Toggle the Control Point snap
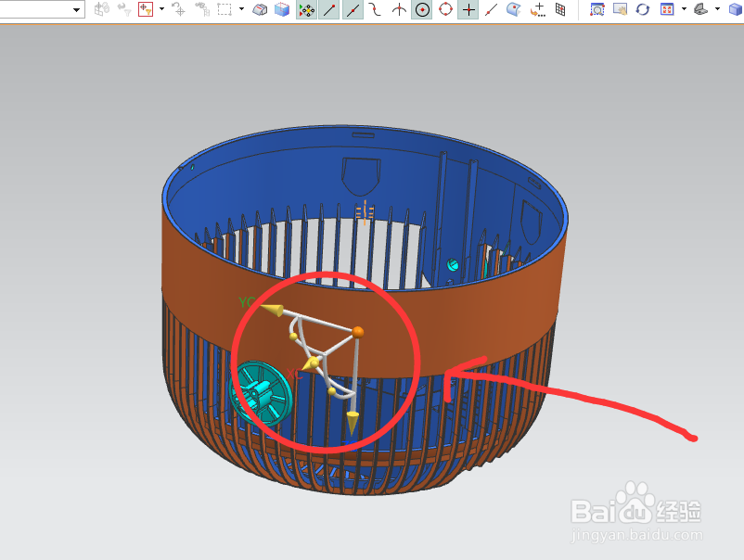Viewport: 744px width, 560px height. pyautogui.click(x=376, y=9)
